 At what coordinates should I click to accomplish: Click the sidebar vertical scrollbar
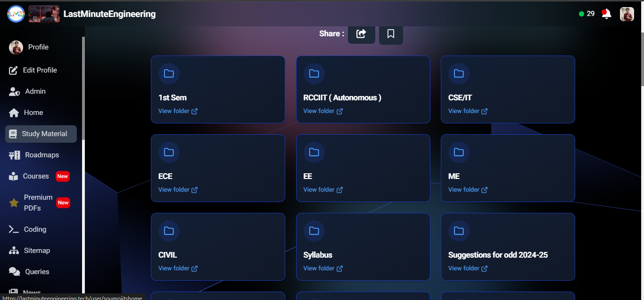coord(83,89)
